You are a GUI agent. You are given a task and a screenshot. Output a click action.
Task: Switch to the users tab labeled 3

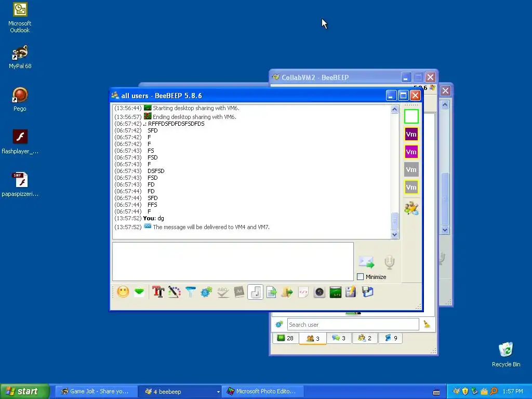tap(312, 338)
